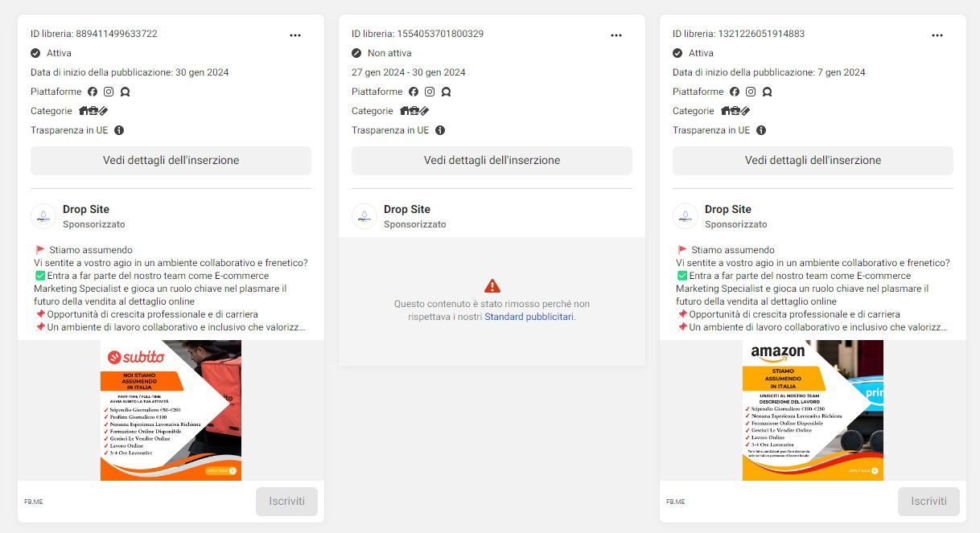The width and height of the screenshot is (980, 533).
Task: Click the Facebook platform icon in third card
Action: click(x=735, y=92)
